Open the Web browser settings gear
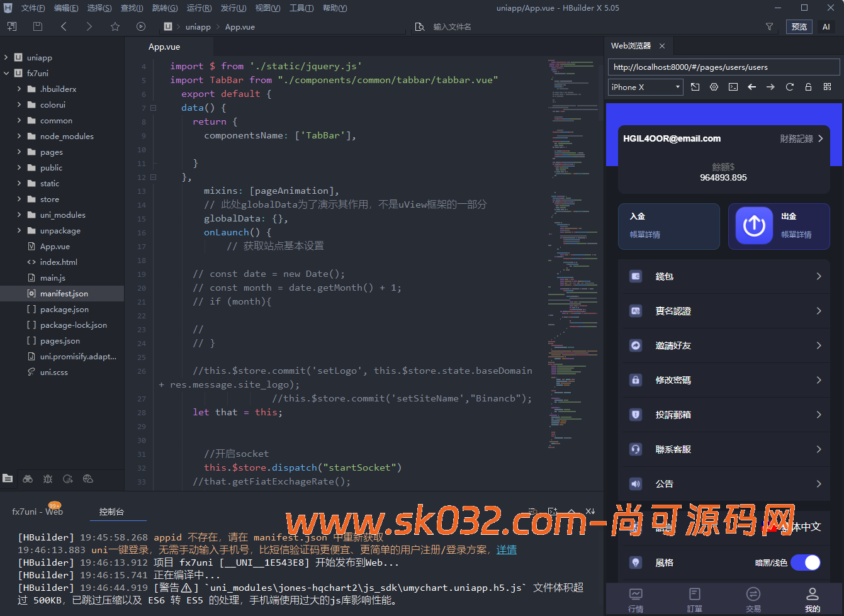Image resolution: width=844 pixels, height=616 pixels. click(x=714, y=87)
